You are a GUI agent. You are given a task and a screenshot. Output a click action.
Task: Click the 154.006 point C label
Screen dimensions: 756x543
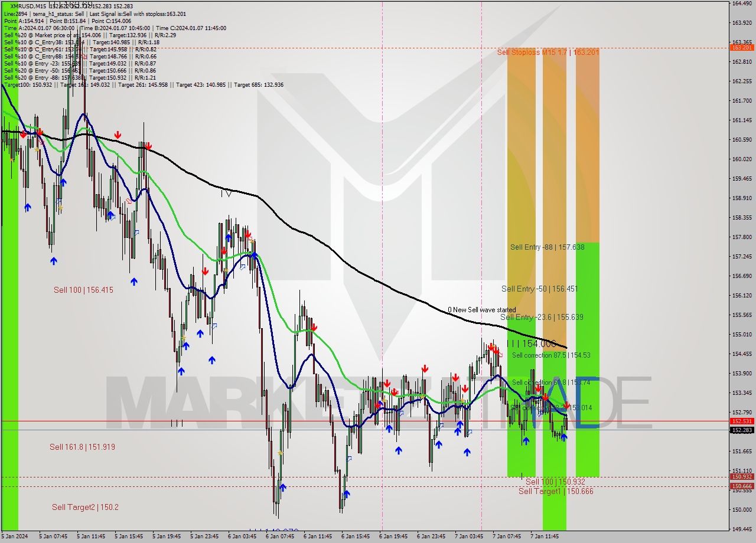click(532, 344)
